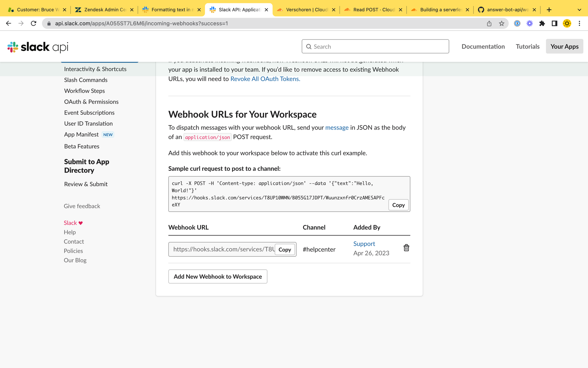The width and height of the screenshot is (588, 368).
Task: Open the Revoke All OAuth Tokens link
Action: [x=265, y=79]
